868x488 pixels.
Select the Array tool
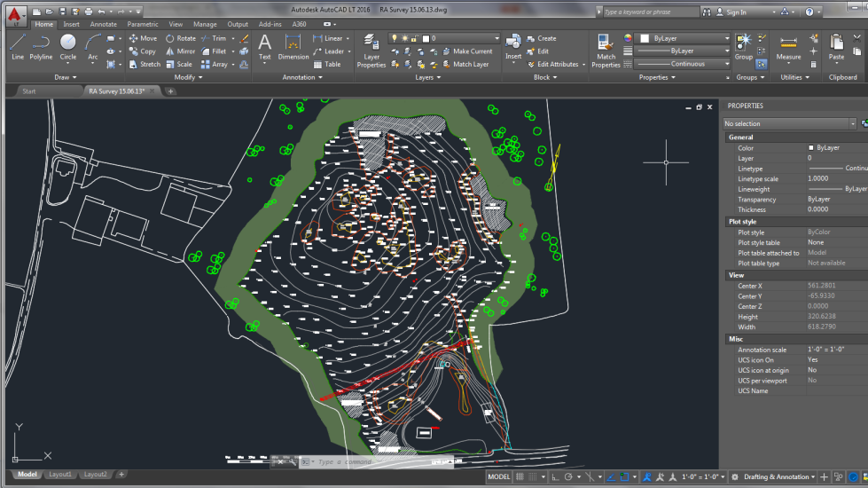click(x=215, y=64)
